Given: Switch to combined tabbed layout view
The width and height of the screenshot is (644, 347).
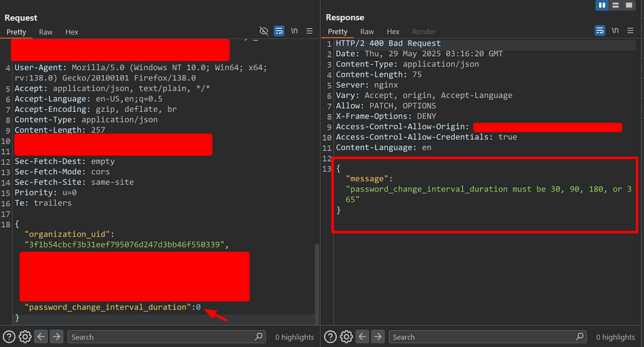Looking at the screenshot, I should (x=629, y=6).
